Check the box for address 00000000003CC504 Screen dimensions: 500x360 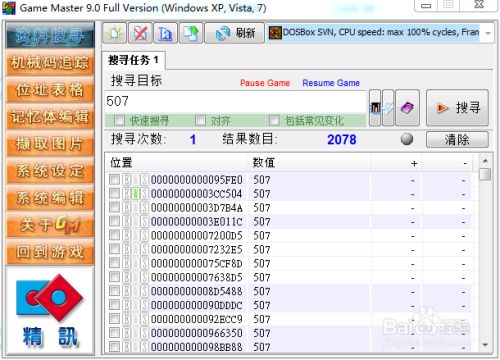click(x=114, y=193)
